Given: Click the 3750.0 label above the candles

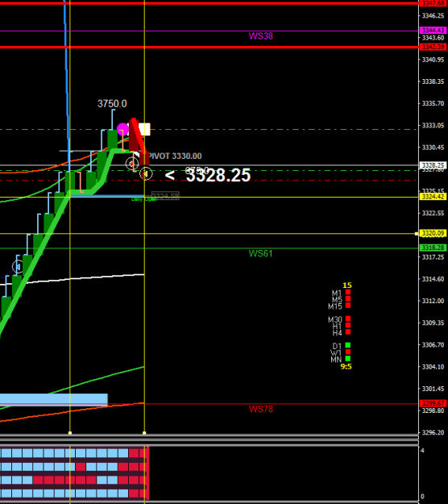Looking at the screenshot, I should point(112,103).
